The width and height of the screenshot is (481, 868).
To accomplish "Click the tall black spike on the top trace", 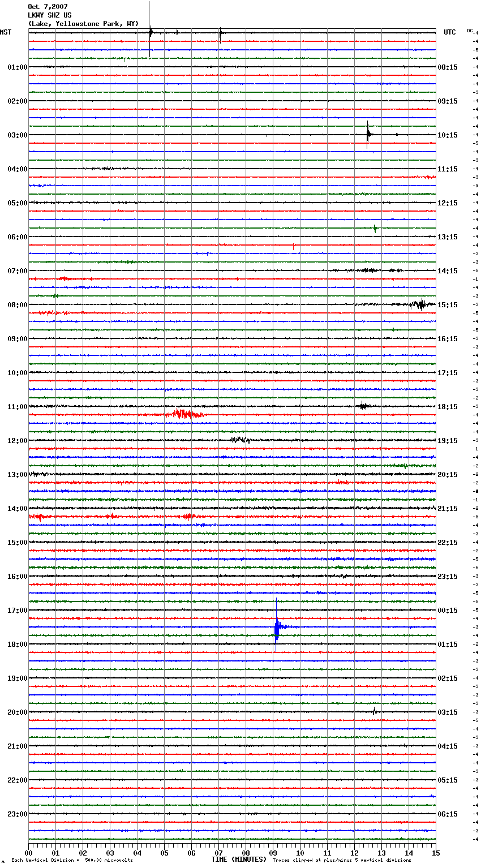I will [x=150, y=29].
